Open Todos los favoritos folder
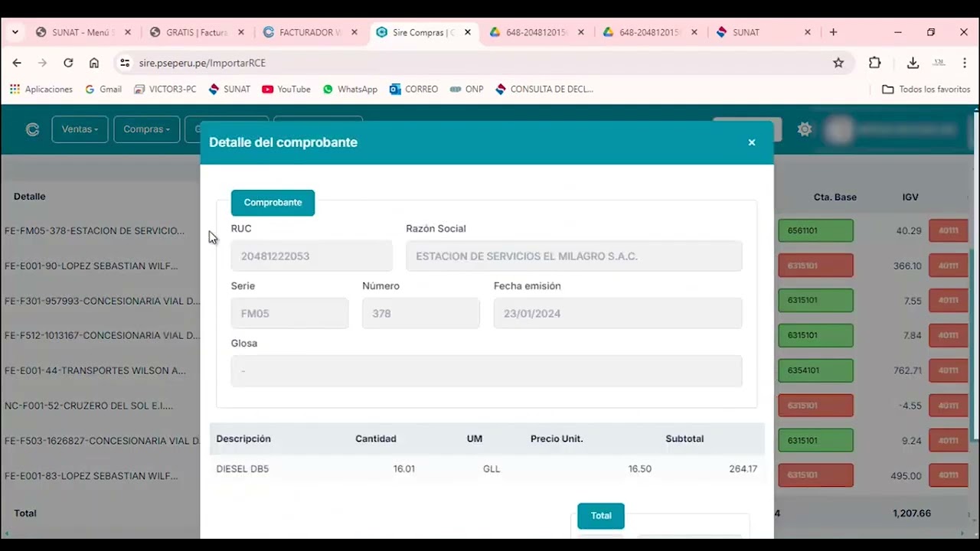The height and width of the screenshot is (551, 980). click(926, 90)
